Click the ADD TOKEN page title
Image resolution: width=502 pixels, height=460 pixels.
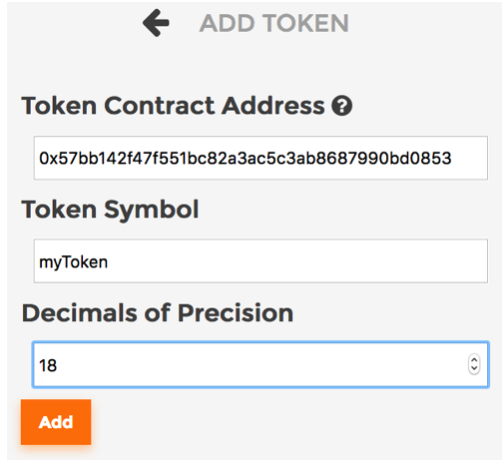274,23
